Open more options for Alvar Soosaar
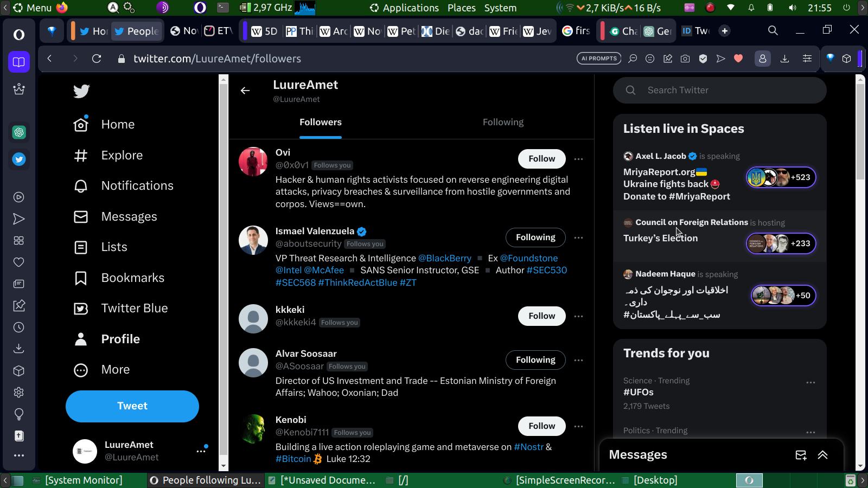This screenshot has height=488, width=868. tap(579, 360)
